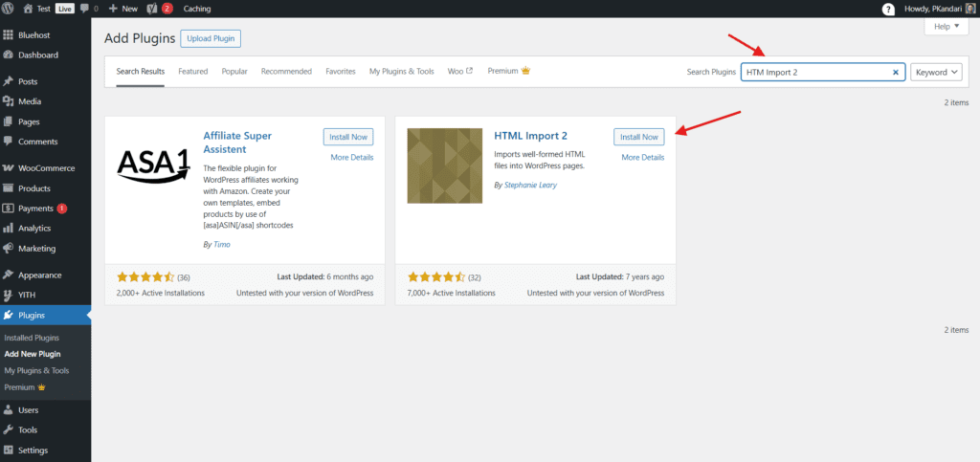Viewport: 980px width, 462px height.
Task: Open More Details for HTML Import 2
Action: [x=642, y=157]
